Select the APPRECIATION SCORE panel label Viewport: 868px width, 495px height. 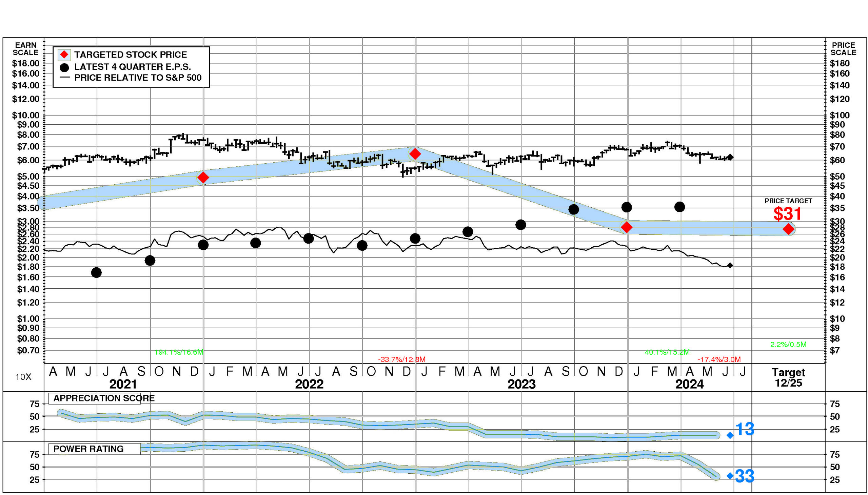(104, 398)
